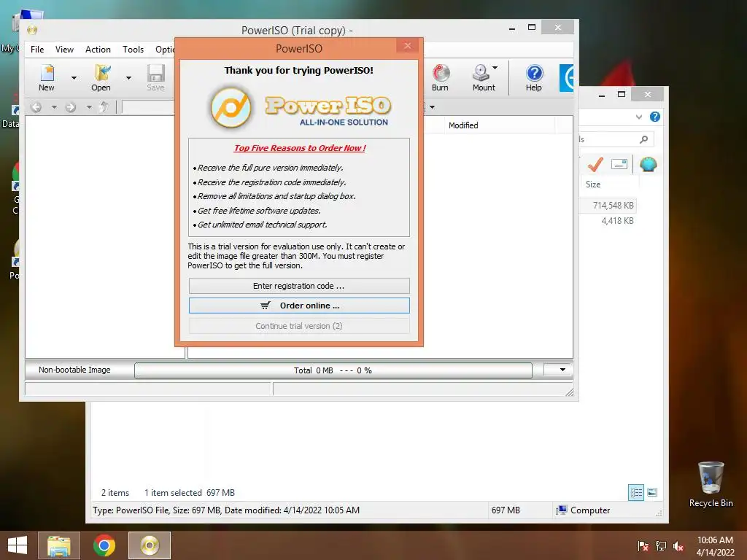The width and height of the screenshot is (747, 560).
Task: Click the Modified column header
Action: click(x=463, y=125)
